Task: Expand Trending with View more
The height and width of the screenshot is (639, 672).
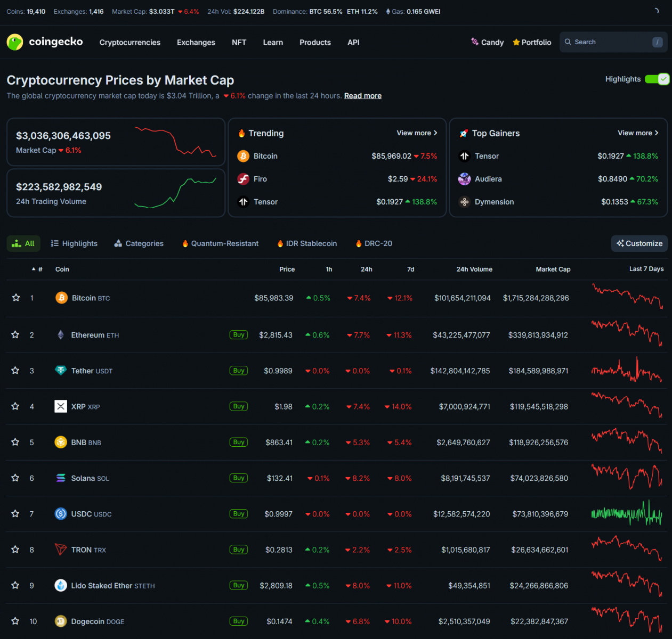Action: click(417, 133)
